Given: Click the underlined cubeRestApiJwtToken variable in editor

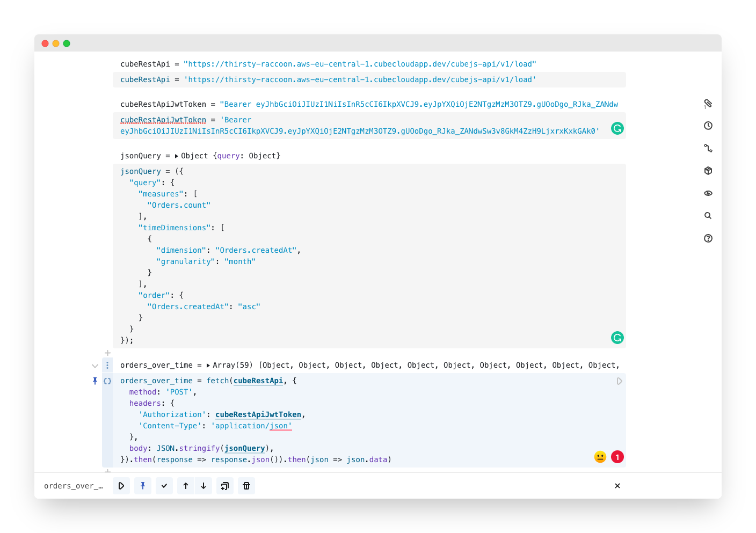Looking at the screenshot, I should [x=163, y=120].
